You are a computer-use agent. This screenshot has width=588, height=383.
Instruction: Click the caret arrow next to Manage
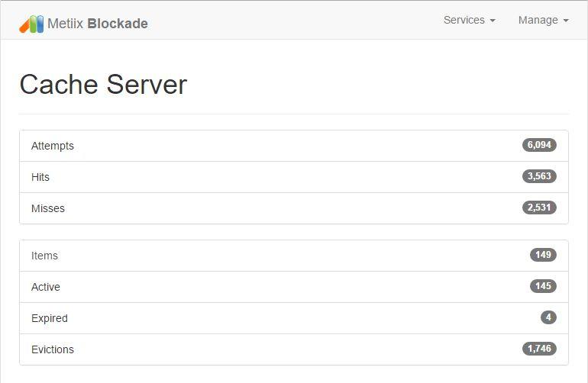(566, 21)
